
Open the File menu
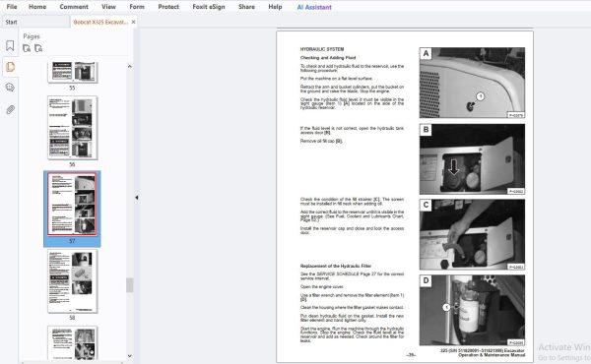tap(12, 7)
